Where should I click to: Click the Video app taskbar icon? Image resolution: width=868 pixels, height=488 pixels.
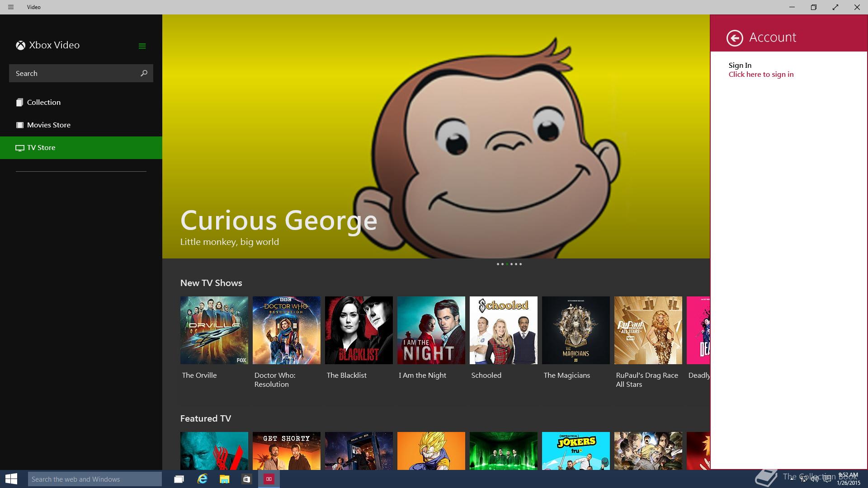coord(269,479)
